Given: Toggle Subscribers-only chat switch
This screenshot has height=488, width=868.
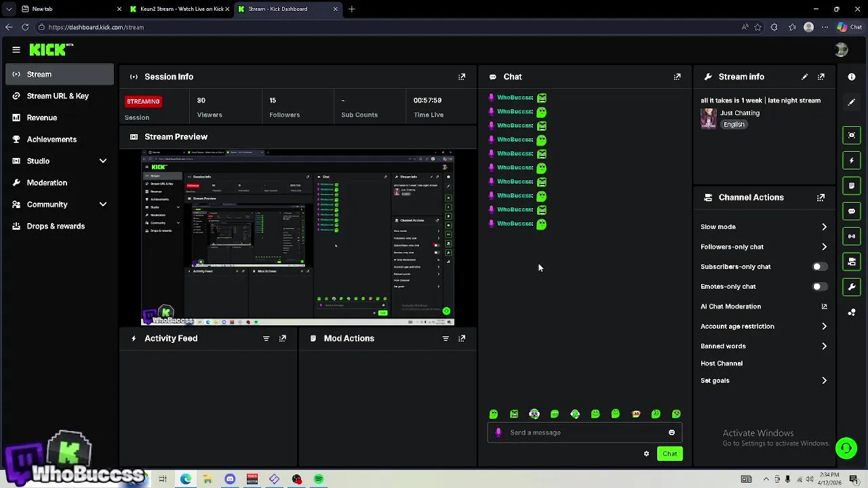Looking at the screenshot, I should (x=820, y=266).
